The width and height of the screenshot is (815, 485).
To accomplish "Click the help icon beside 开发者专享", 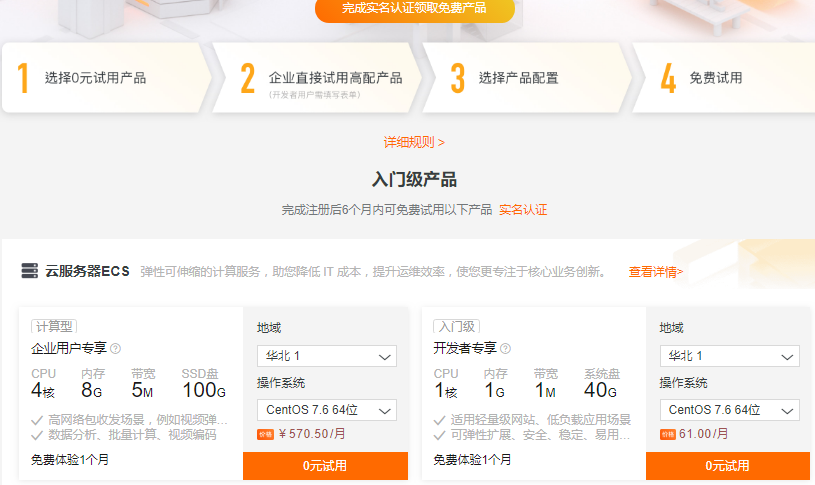I will point(505,349).
